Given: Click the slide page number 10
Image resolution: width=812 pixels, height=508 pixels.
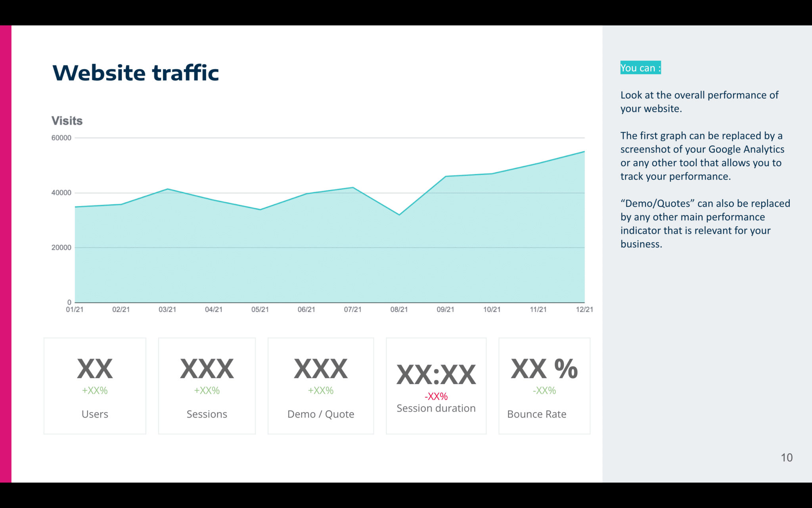Looking at the screenshot, I should click(x=787, y=458).
